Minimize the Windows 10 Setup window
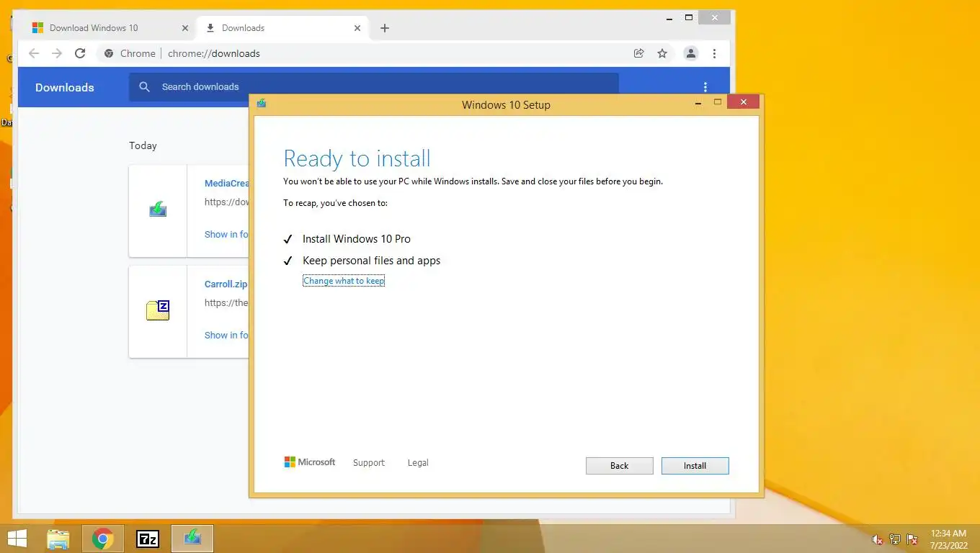Screen dimensions: 980x553 [x=698, y=104]
